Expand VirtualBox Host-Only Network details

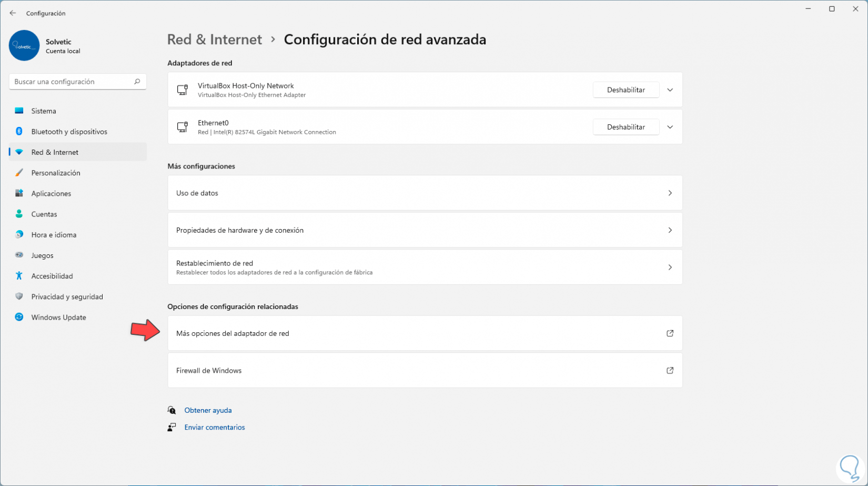coord(670,90)
